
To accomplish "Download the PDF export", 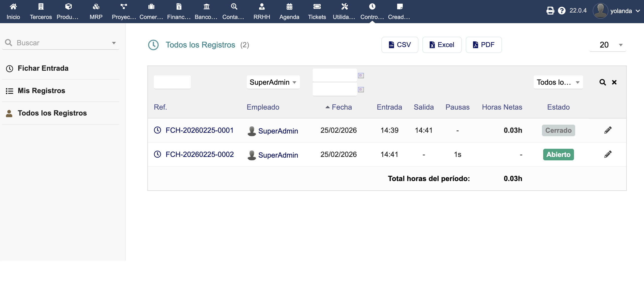I will point(483,45).
